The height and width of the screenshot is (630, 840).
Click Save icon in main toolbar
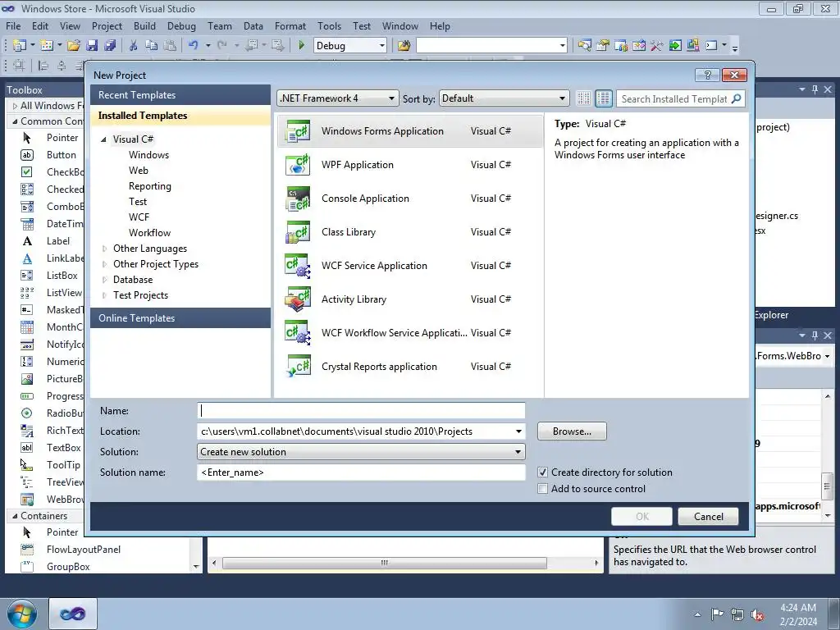(92, 46)
